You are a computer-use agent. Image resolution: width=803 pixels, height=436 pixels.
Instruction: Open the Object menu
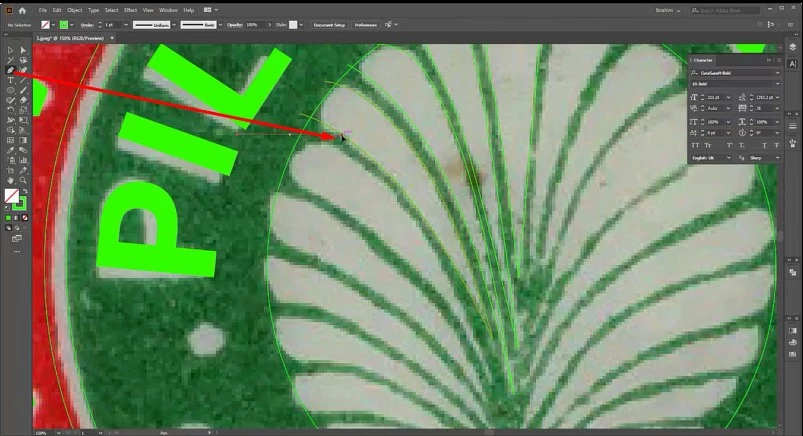(75, 10)
